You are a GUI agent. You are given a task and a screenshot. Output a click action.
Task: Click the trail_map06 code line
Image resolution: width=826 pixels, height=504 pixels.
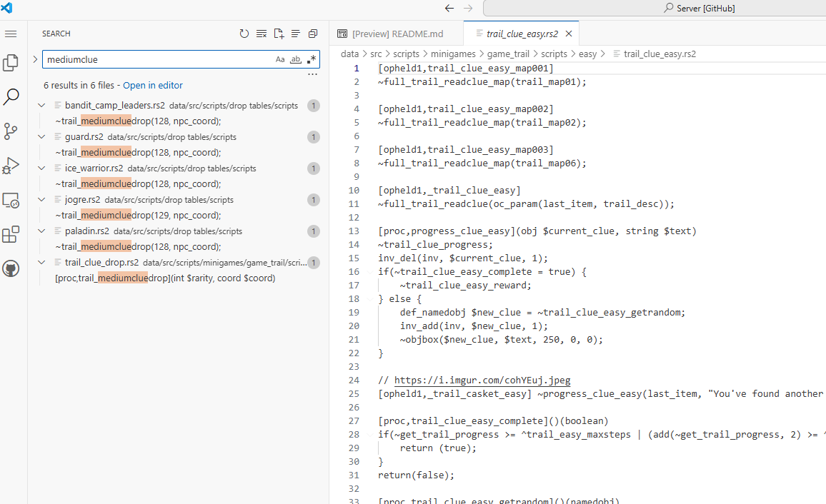click(482, 163)
